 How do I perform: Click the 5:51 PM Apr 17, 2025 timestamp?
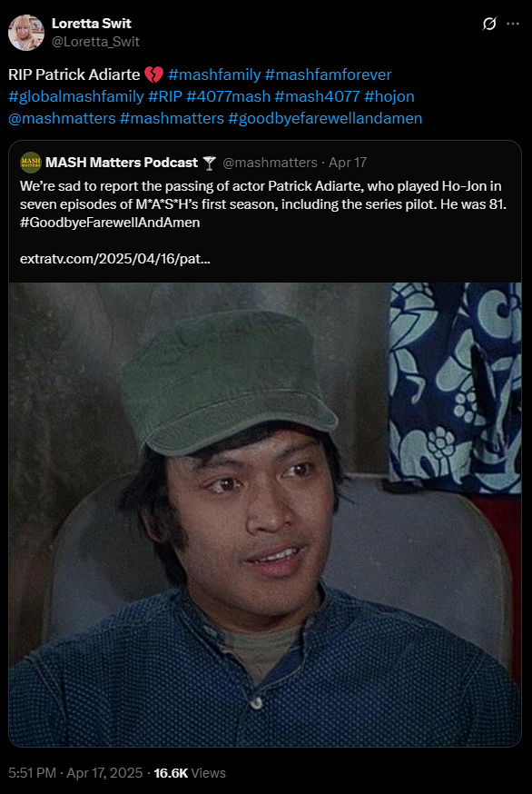tap(75, 773)
